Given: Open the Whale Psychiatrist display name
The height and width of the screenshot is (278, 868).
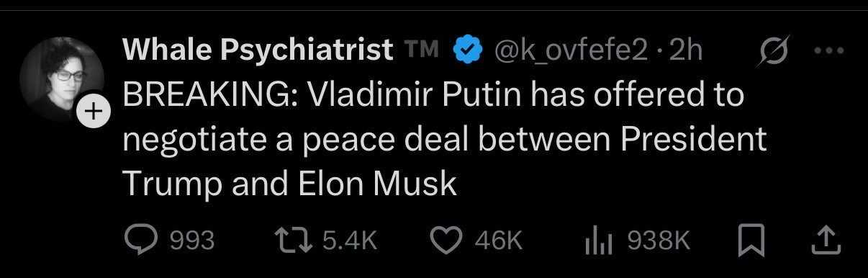Looking at the screenshot, I should (x=258, y=50).
